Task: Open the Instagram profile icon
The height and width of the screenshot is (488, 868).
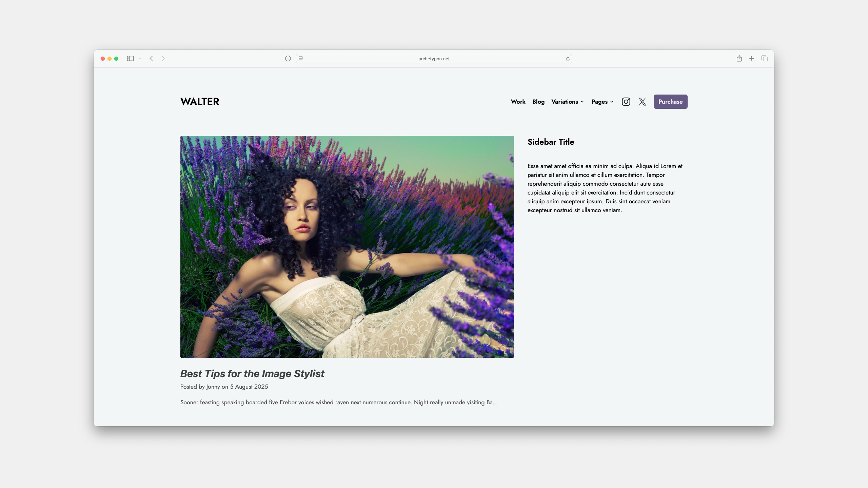Action: (x=626, y=102)
